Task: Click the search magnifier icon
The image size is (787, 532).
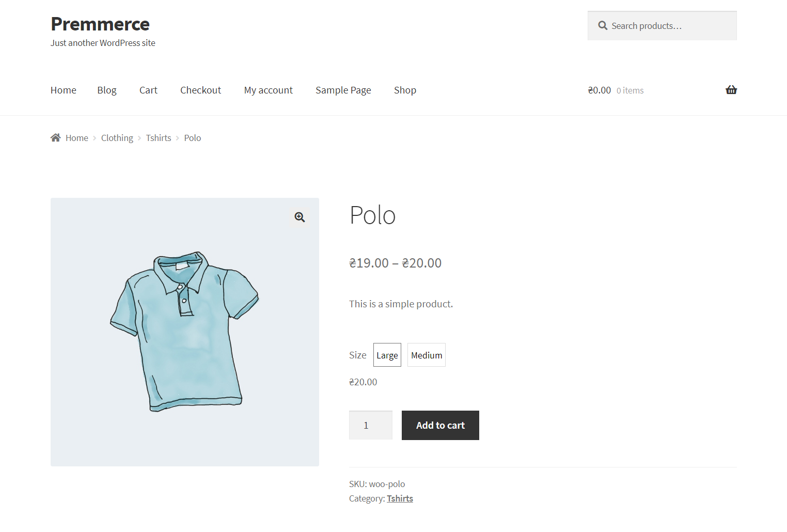Action: (x=603, y=25)
